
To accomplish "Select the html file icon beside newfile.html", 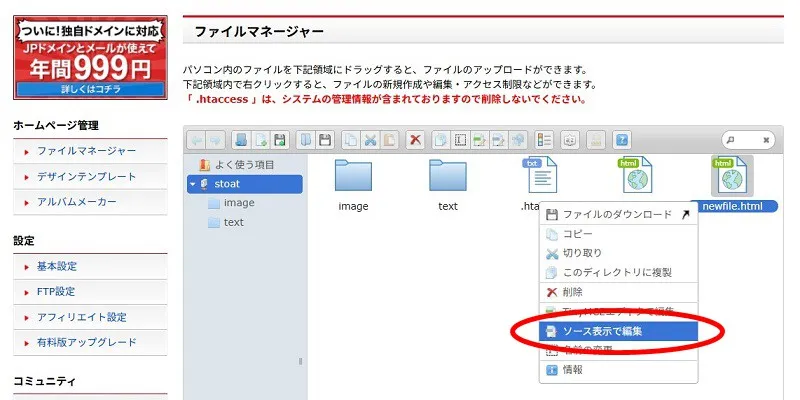I will point(635,175).
